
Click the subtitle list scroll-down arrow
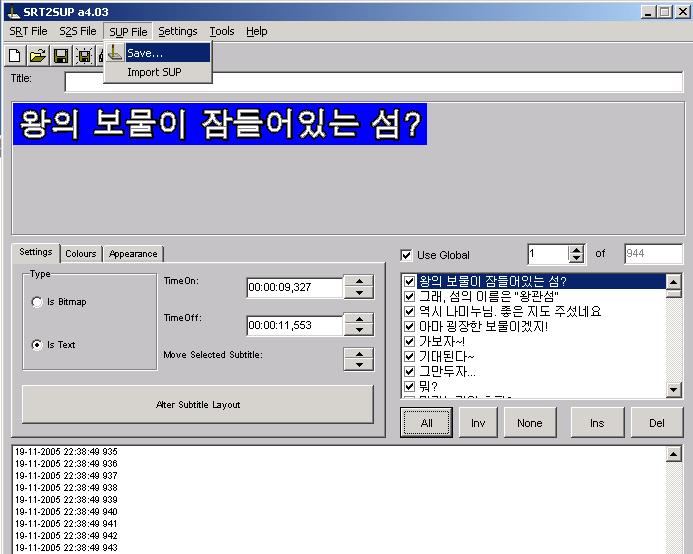(x=674, y=389)
